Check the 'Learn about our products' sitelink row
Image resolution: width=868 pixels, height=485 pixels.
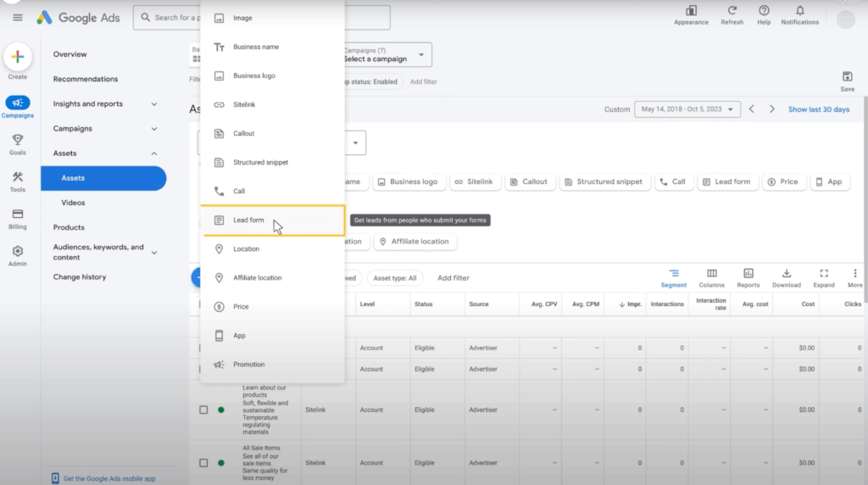(x=203, y=410)
